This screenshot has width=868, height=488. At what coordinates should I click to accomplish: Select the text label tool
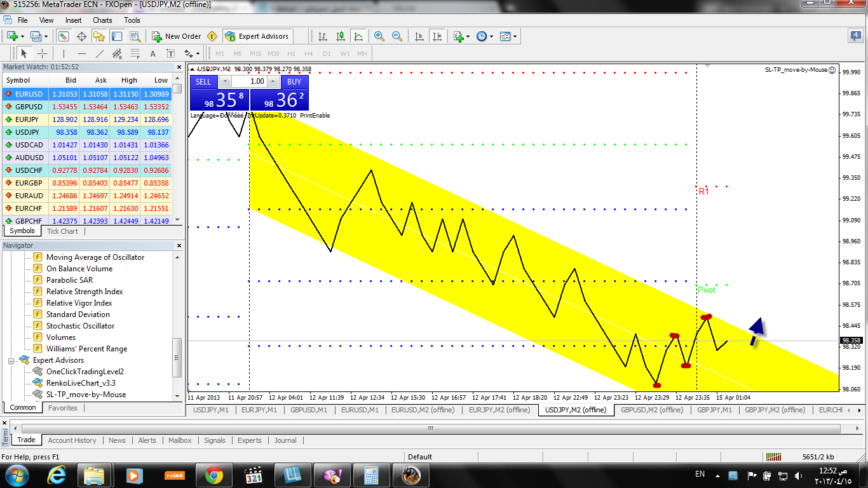pos(170,53)
